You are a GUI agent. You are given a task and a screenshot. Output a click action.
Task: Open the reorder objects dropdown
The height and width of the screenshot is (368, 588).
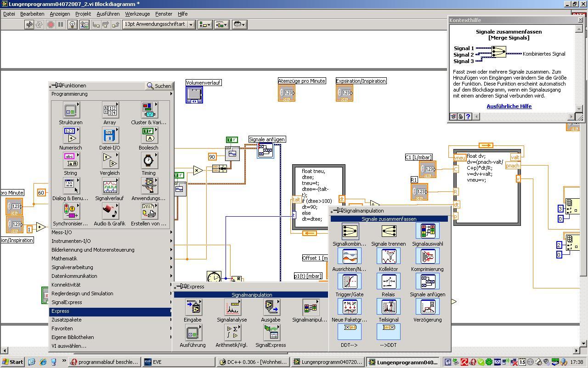pyautogui.click(x=239, y=24)
